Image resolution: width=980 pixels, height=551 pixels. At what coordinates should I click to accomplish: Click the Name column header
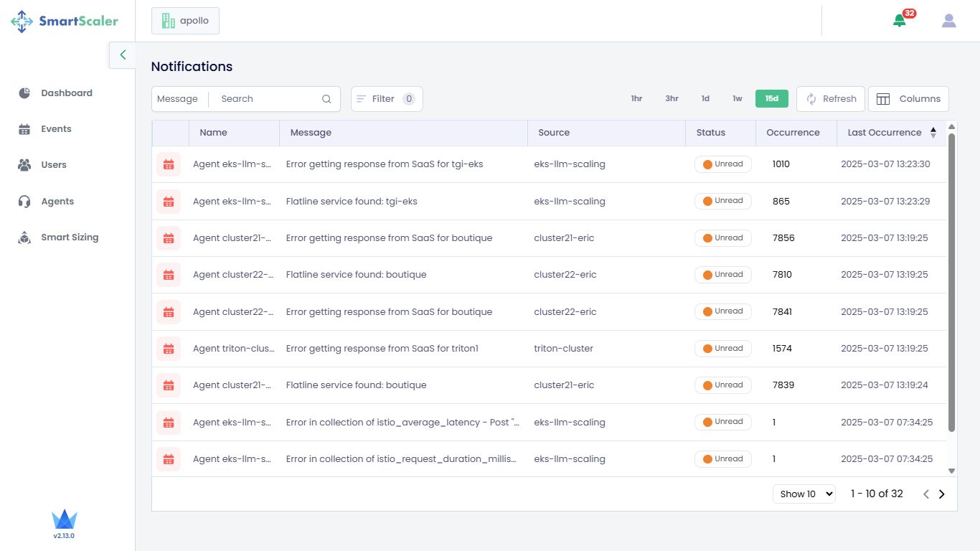pos(234,133)
